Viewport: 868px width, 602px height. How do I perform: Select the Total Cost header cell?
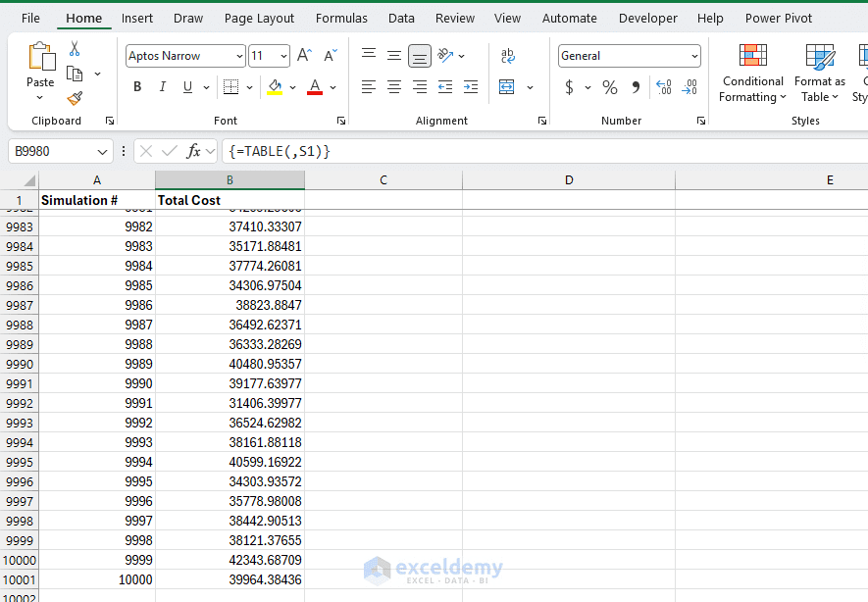click(230, 200)
